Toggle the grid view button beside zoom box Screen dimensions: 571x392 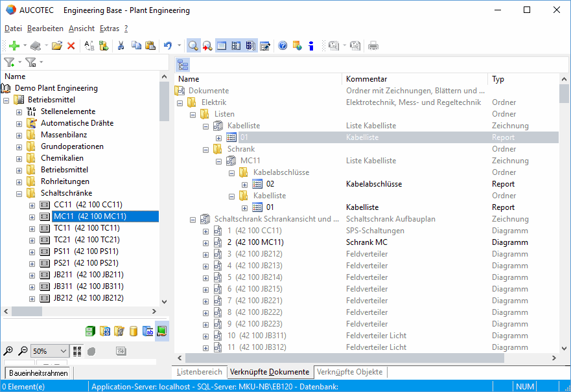click(x=77, y=351)
